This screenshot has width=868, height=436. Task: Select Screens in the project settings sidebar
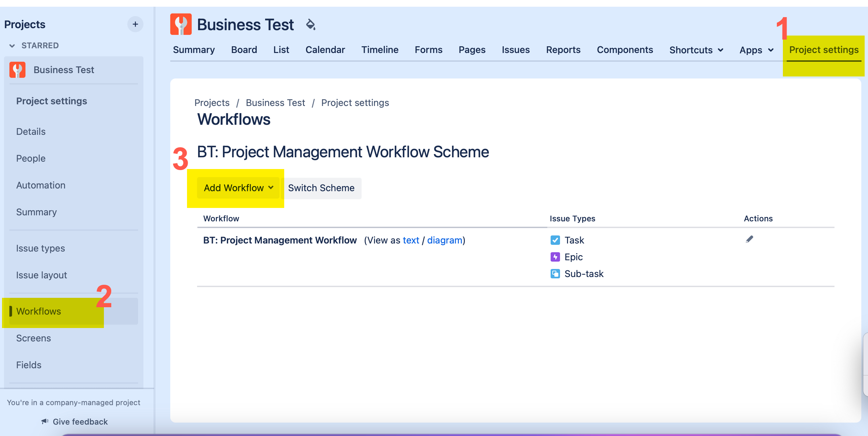(34, 338)
